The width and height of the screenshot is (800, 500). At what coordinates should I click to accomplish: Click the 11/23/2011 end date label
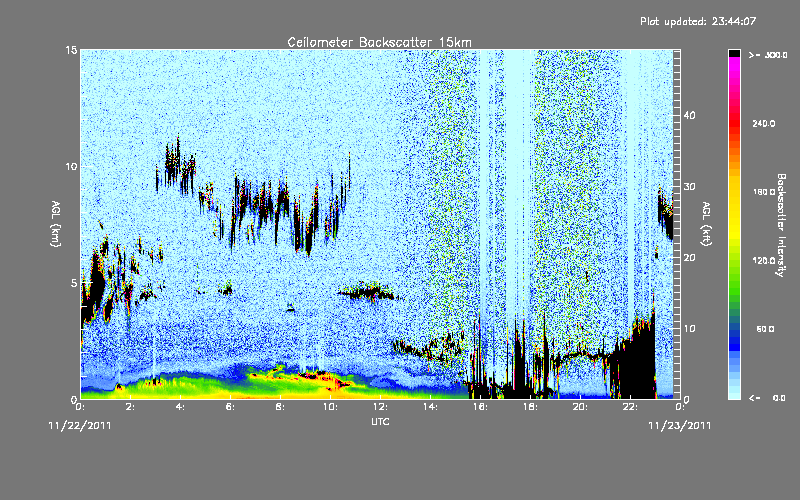(680, 426)
